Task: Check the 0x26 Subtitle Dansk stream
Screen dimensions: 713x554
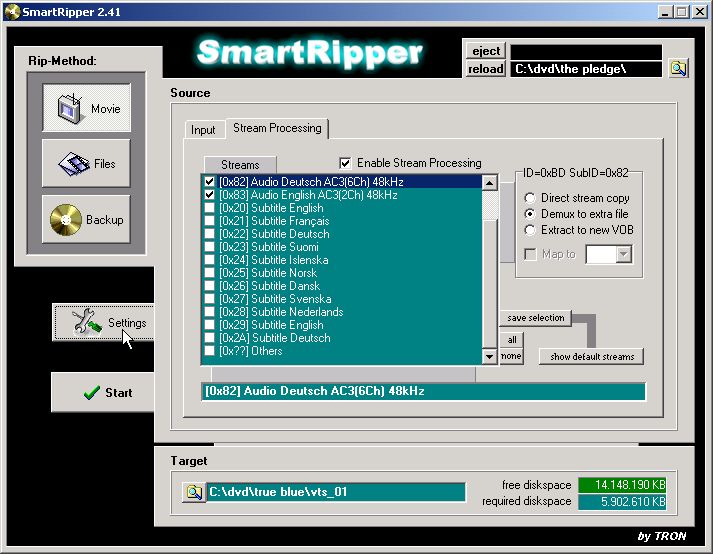Action: (x=209, y=286)
